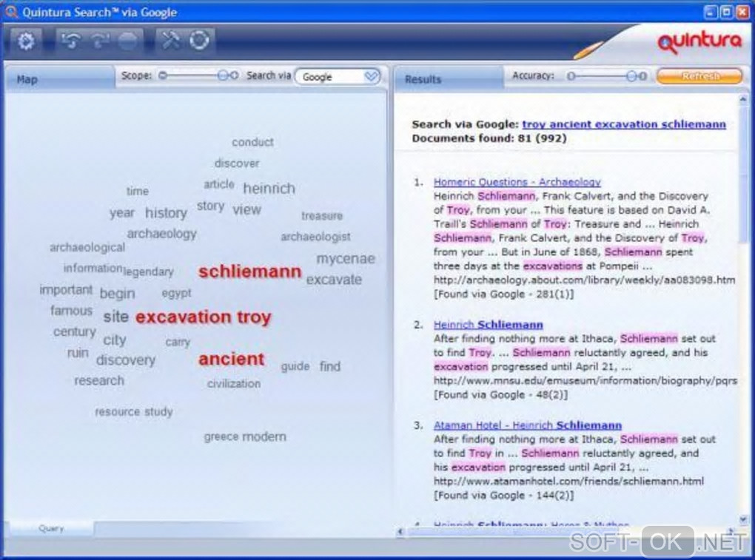
Task: Click the word 'important' in the map
Action: (x=66, y=290)
